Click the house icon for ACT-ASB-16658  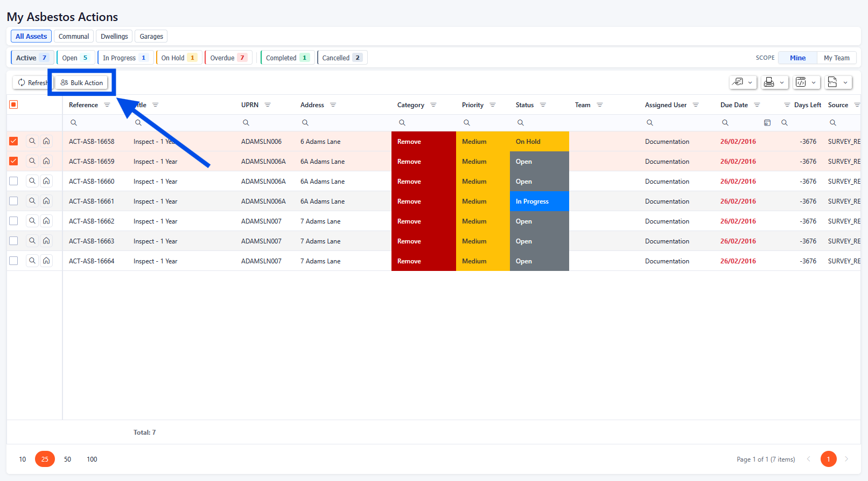point(47,141)
